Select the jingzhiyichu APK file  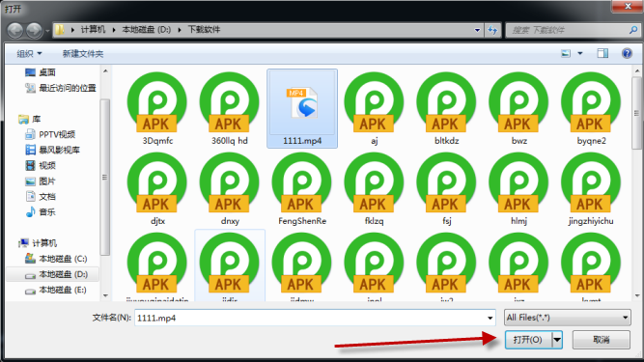(591, 189)
